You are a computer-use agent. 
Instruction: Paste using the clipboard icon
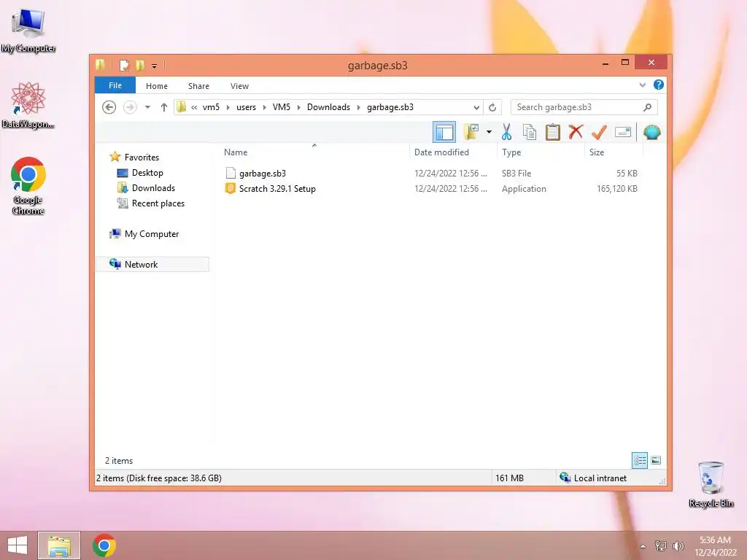(x=553, y=132)
